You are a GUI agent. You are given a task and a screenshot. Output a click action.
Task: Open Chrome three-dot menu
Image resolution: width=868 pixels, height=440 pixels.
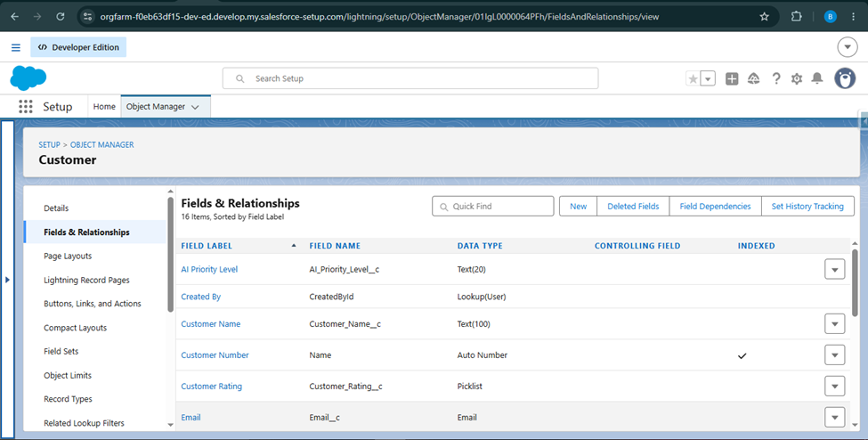click(854, 17)
